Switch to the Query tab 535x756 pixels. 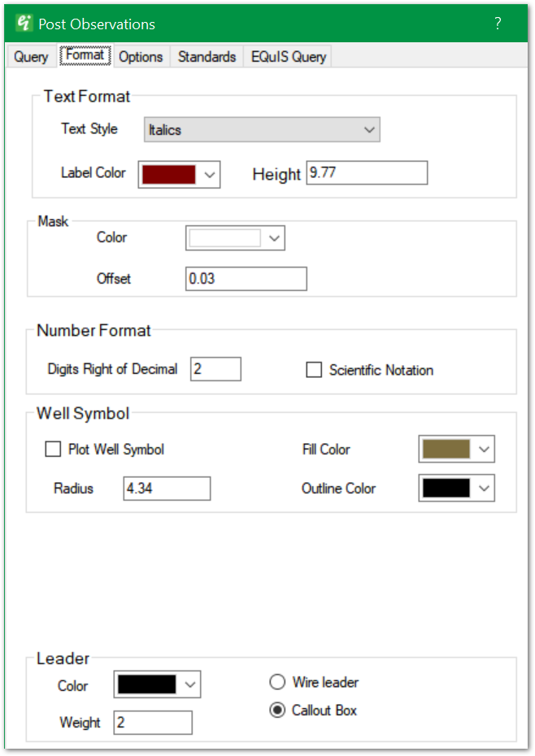[31, 57]
